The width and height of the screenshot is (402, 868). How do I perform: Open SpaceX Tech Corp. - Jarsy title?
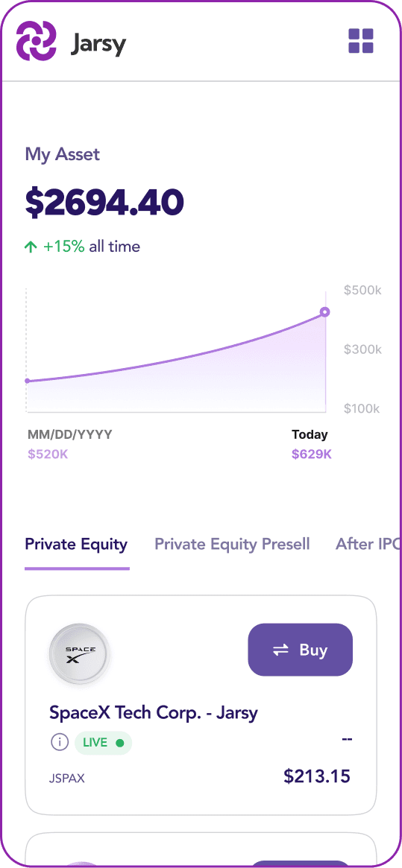pyautogui.click(x=154, y=712)
